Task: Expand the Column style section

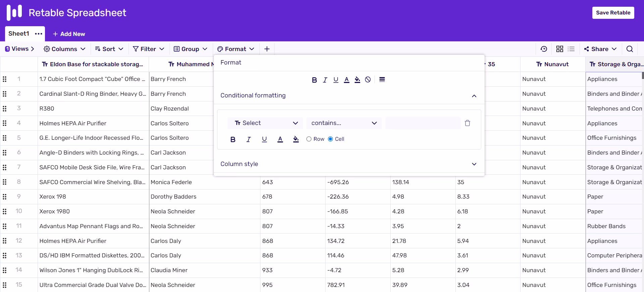Action: [x=349, y=164]
